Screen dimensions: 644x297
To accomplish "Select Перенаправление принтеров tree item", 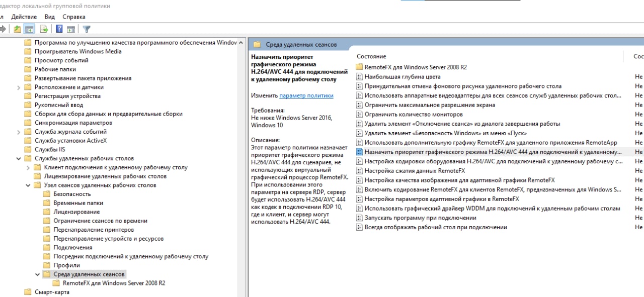I will [94, 230].
